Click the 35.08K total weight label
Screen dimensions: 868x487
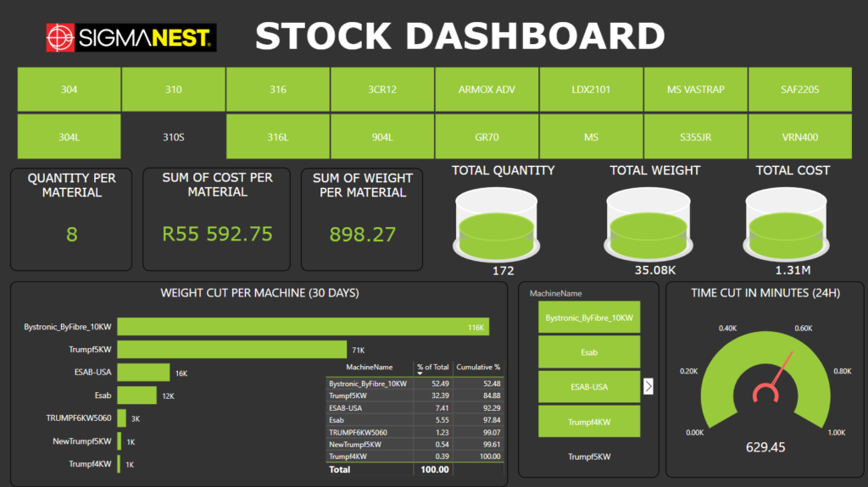655,270
